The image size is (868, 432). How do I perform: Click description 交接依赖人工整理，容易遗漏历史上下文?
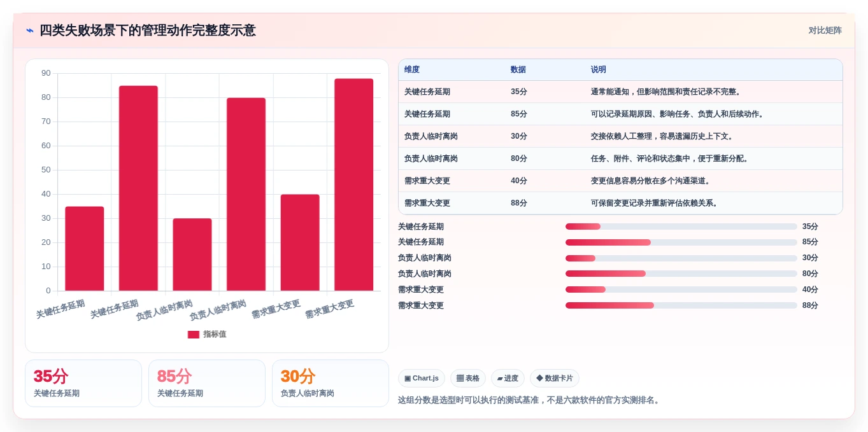[x=663, y=136]
